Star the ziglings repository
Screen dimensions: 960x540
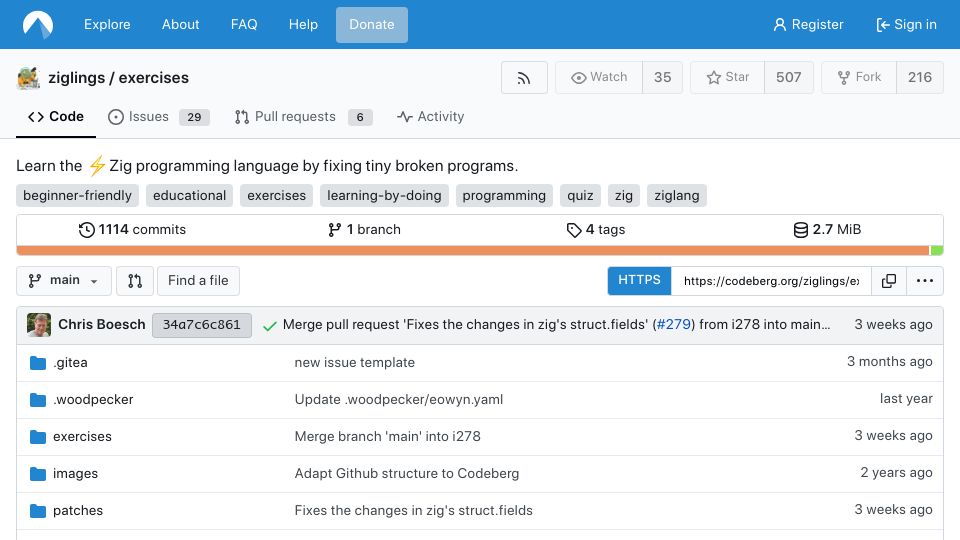click(727, 78)
